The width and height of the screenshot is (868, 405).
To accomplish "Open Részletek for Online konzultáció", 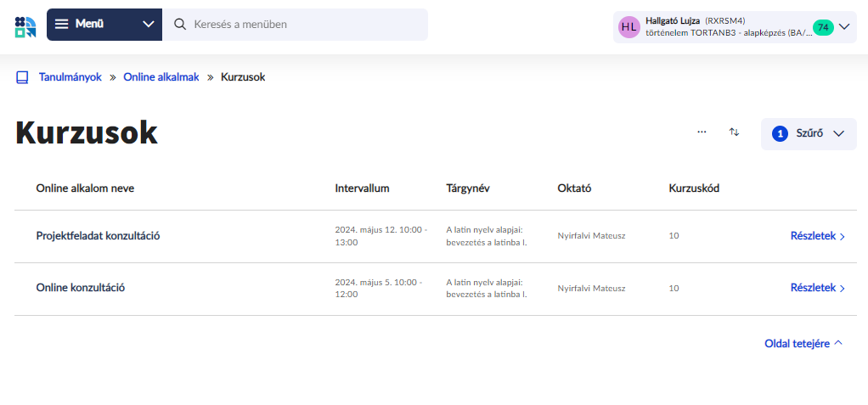I will click(x=817, y=289).
